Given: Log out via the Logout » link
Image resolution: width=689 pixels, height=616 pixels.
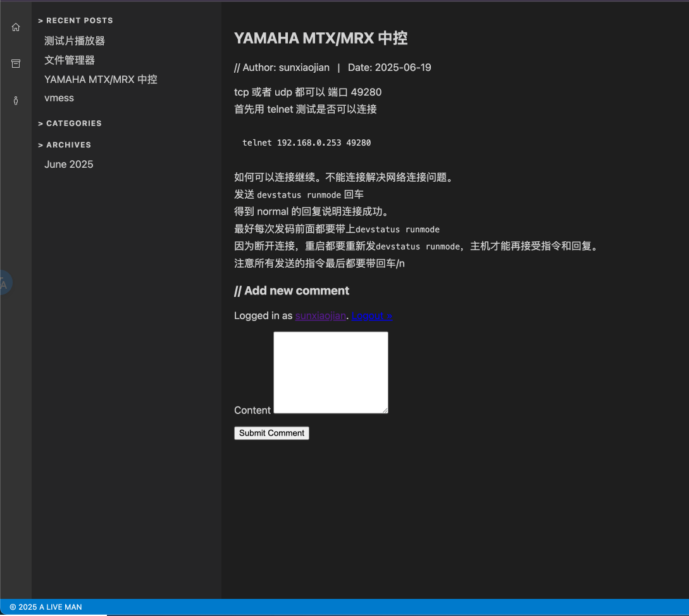Looking at the screenshot, I should coord(372,316).
